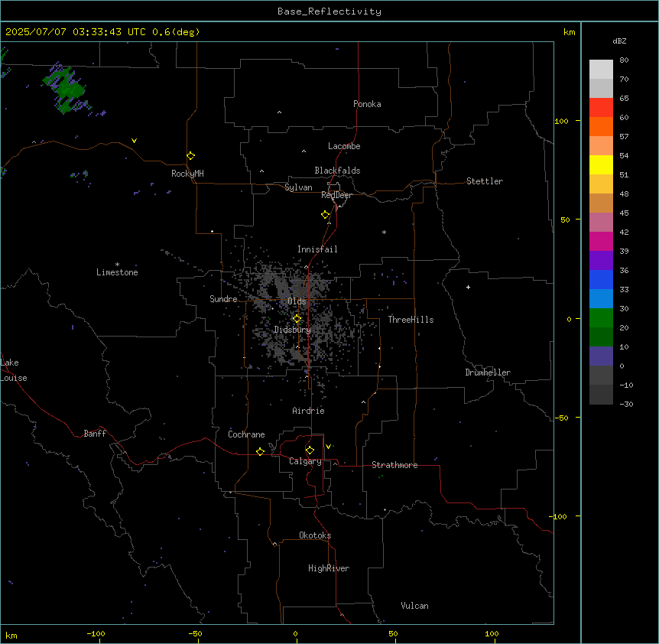Click the Banff town label
The image size is (659, 644).
tap(95, 434)
